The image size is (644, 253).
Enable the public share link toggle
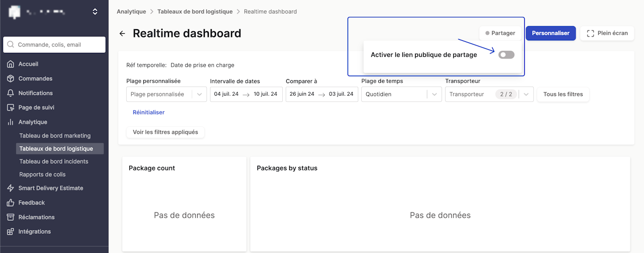point(506,55)
